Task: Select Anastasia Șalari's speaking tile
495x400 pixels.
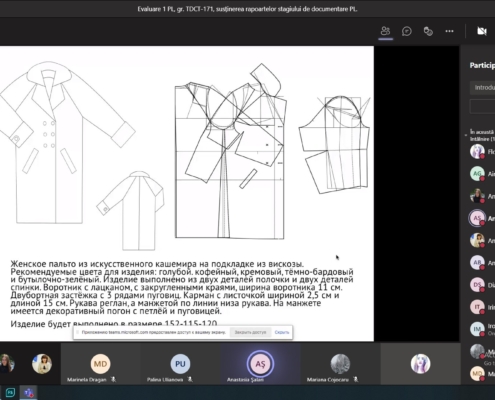Action: [x=260, y=364]
